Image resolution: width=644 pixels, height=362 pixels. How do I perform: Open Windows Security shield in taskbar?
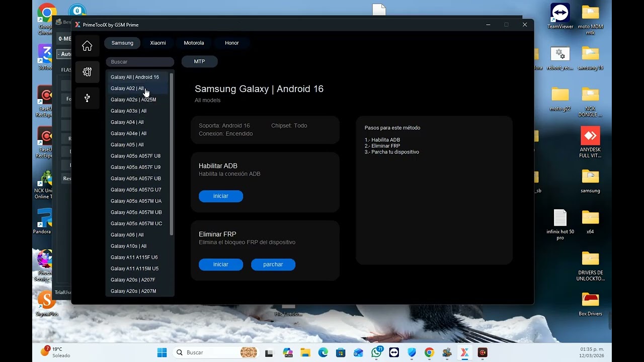pos(412,353)
